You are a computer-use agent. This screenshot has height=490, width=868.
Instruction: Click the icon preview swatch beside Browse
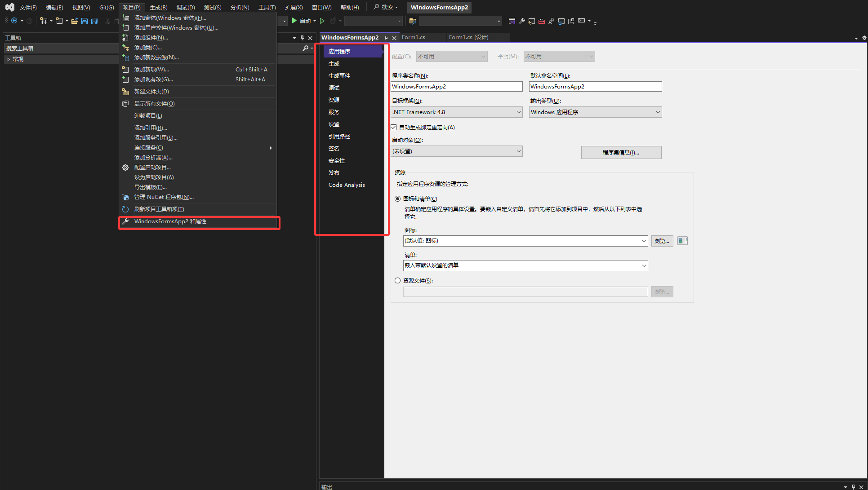[x=682, y=241]
